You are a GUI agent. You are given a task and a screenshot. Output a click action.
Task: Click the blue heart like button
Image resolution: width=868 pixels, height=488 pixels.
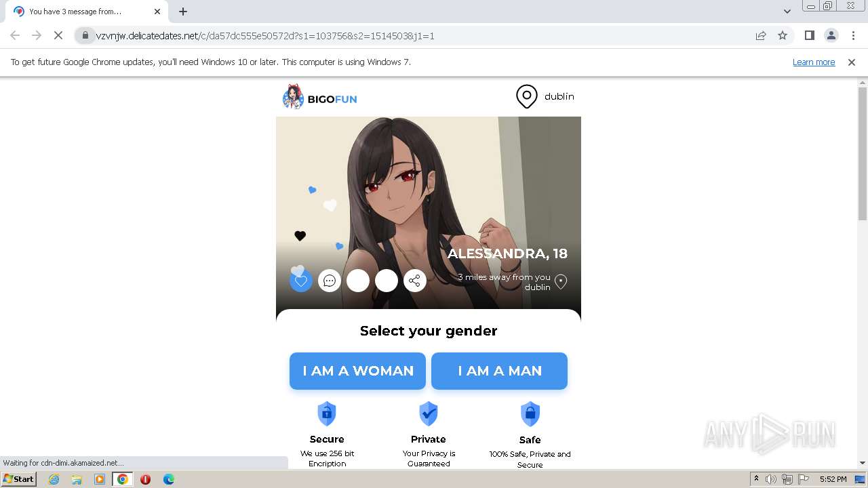(x=301, y=281)
